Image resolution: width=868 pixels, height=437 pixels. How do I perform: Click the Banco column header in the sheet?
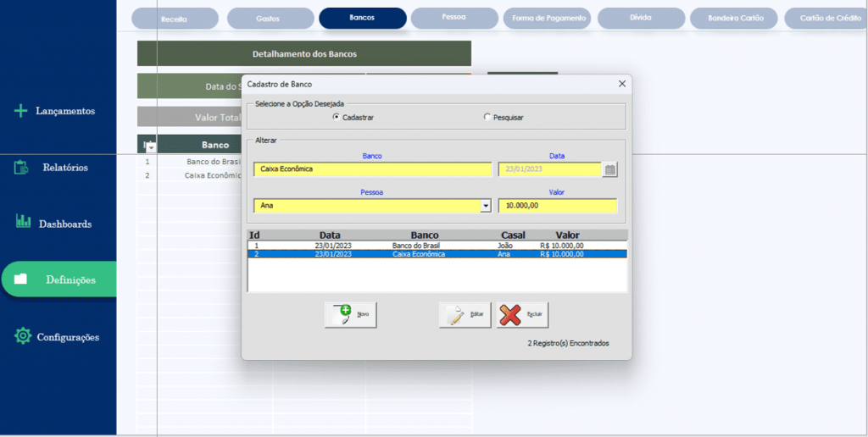coord(215,145)
